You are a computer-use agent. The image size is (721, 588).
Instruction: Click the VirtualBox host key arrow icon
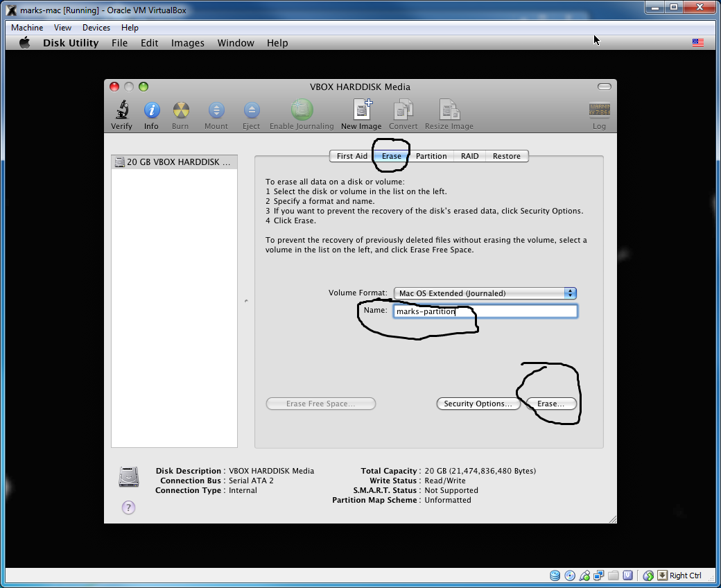[662, 575]
